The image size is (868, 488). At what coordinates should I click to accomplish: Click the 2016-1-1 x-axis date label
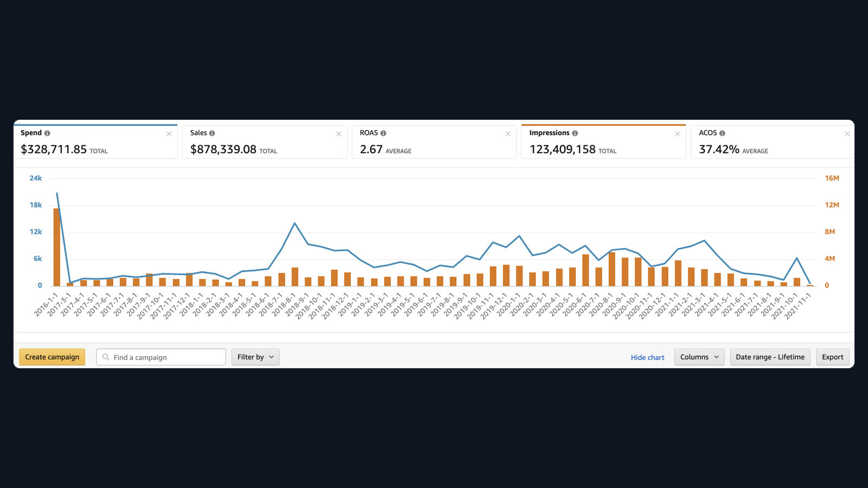coord(46,304)
